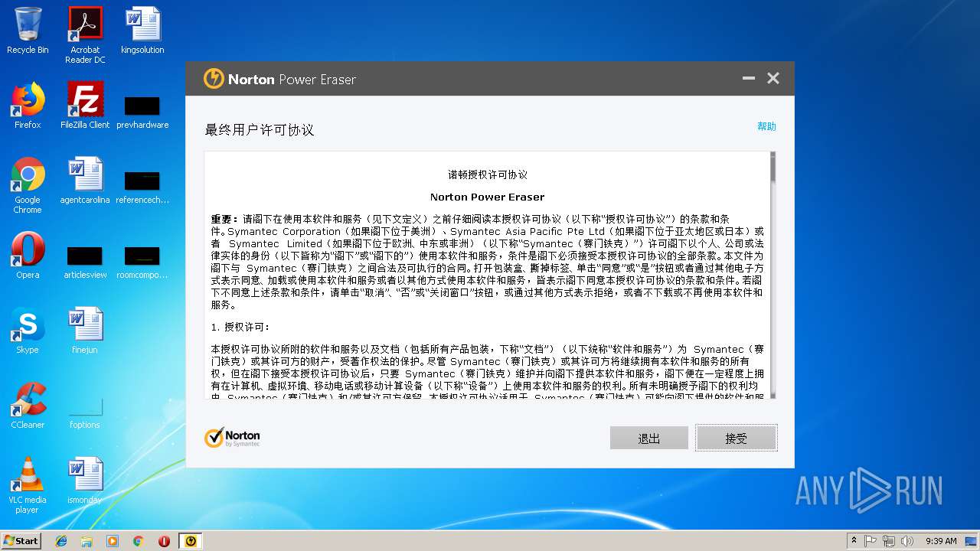
Task: Open Windows Explorer from the taskbar
Action: [x=87, y=541]
